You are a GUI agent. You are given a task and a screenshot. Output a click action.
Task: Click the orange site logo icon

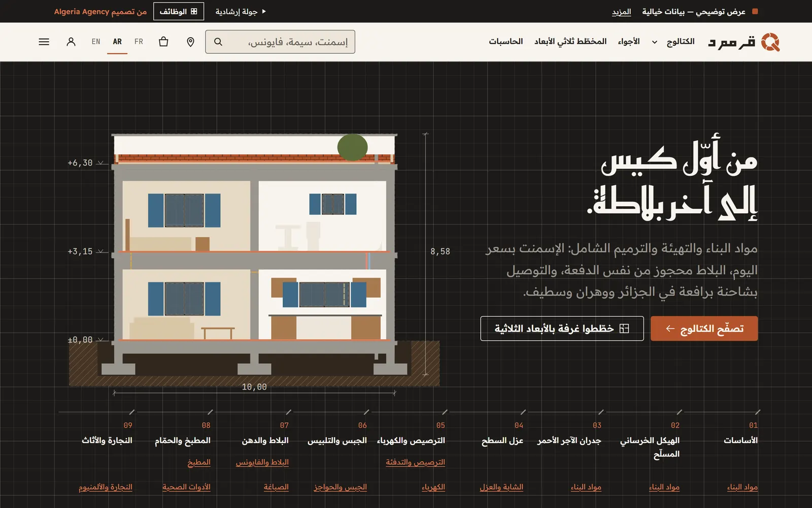770,42
